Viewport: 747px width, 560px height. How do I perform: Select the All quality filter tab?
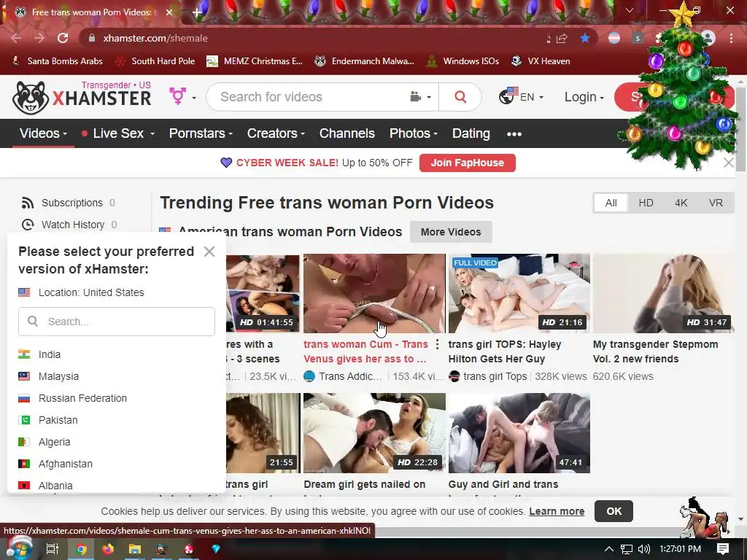611,203
